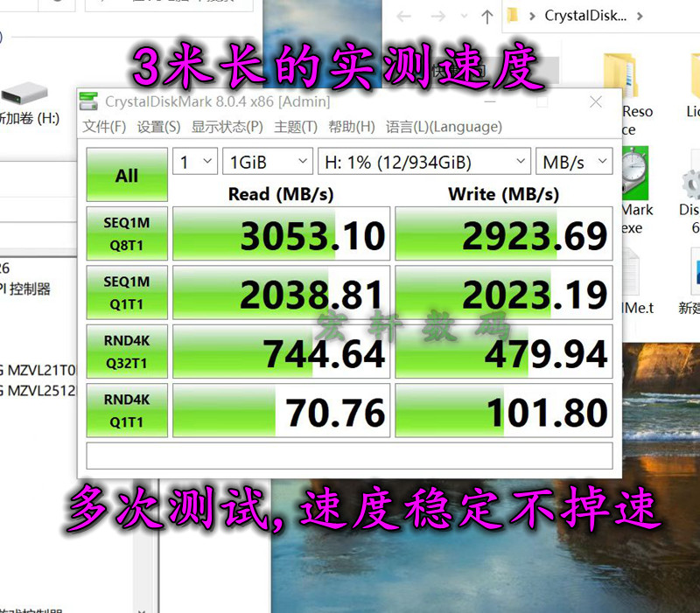
Task: Close the CrystalDiskMark window
Action: tap(596, 101)
